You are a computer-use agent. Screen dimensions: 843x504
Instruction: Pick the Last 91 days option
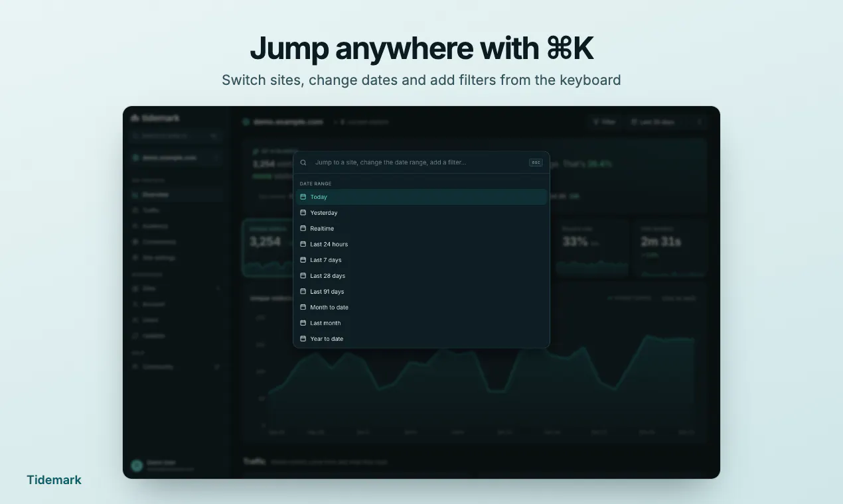[x=421, y=292]
